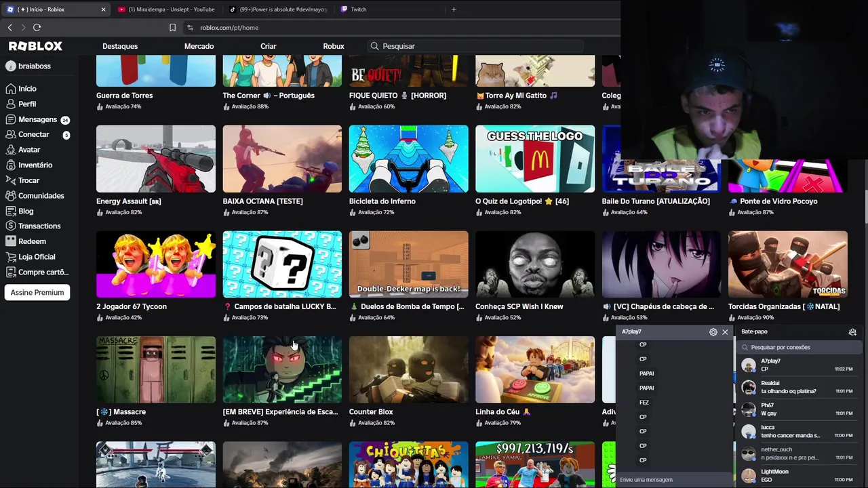Reload the Roblox page

tap(37, 27)
